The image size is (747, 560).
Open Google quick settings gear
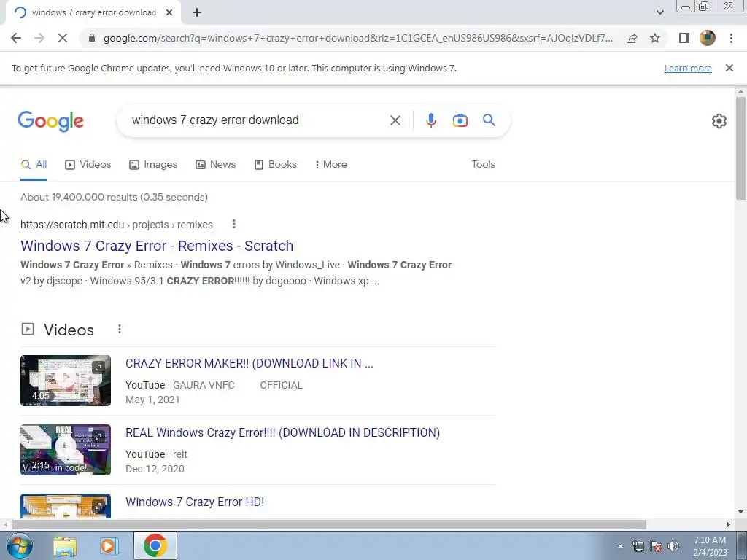719,121
